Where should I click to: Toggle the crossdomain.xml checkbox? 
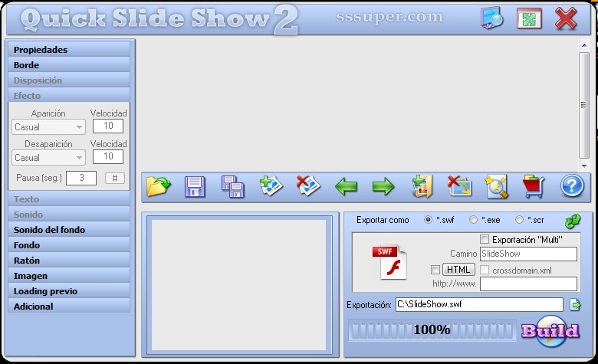485,270
